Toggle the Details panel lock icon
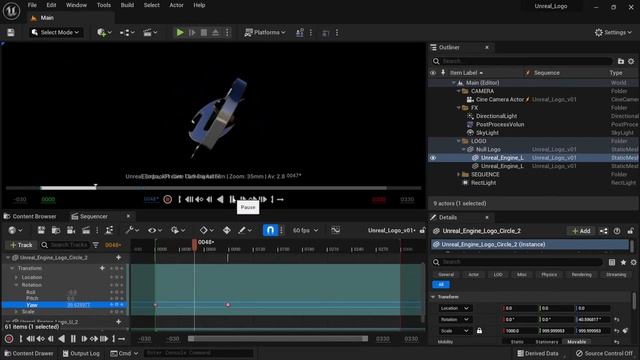 [631, 231]
